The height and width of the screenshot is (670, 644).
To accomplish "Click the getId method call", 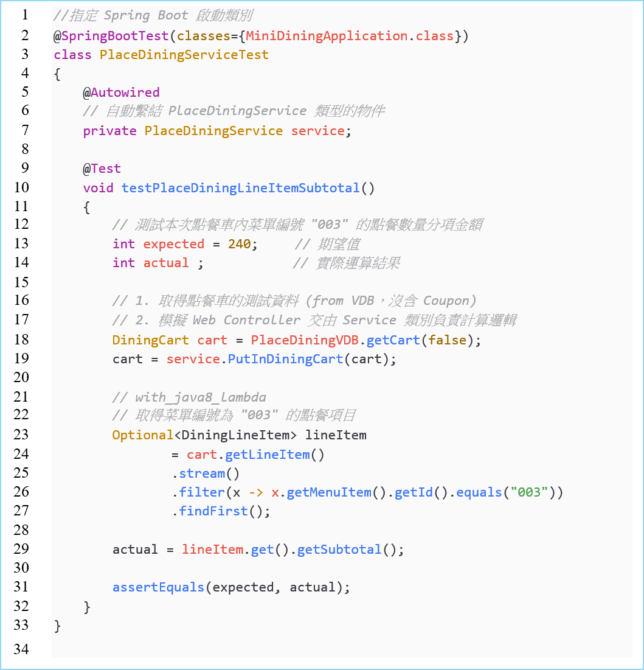I will tap(414, 492).
